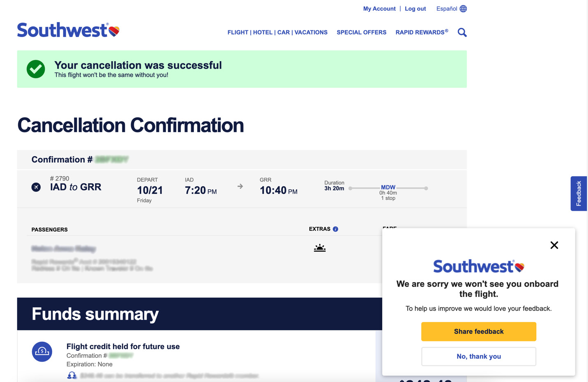Screen dimensions: 588x382
Task: Go to My Account
Action: coord(379,9)
